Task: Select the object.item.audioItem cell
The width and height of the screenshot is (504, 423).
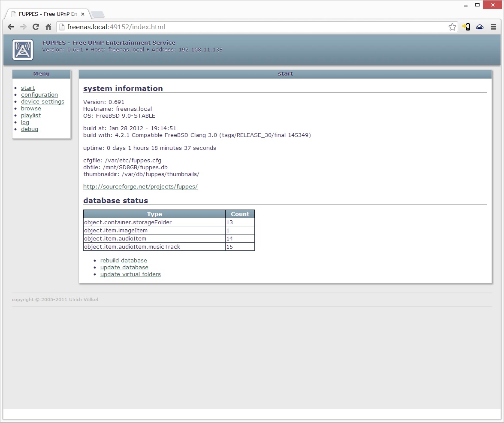Action: click(x=154, y=238)
